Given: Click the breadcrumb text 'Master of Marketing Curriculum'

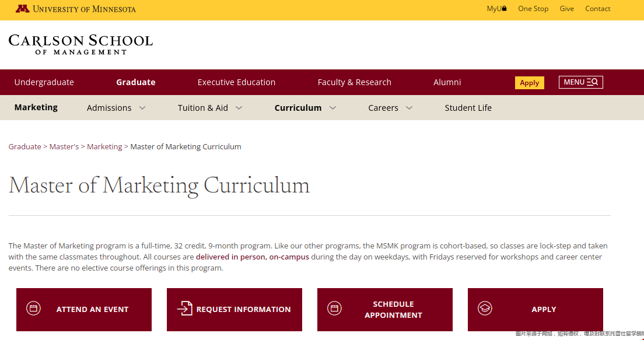Looking at the screenshot, I should 185,146.
